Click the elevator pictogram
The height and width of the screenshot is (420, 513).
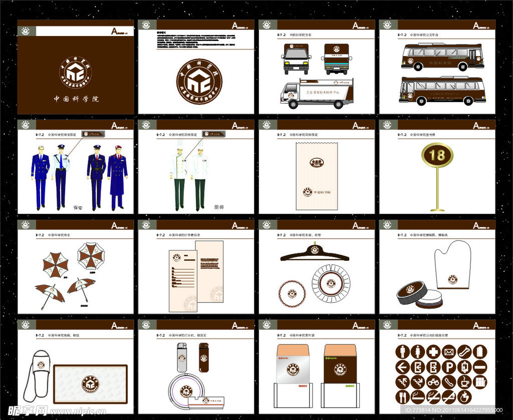(x=464, y=367)
